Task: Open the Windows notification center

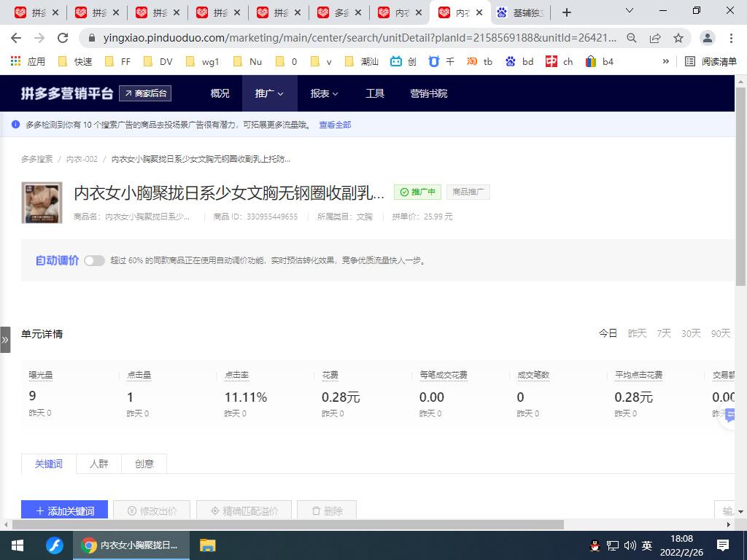Action: click(x=723, y=545)
